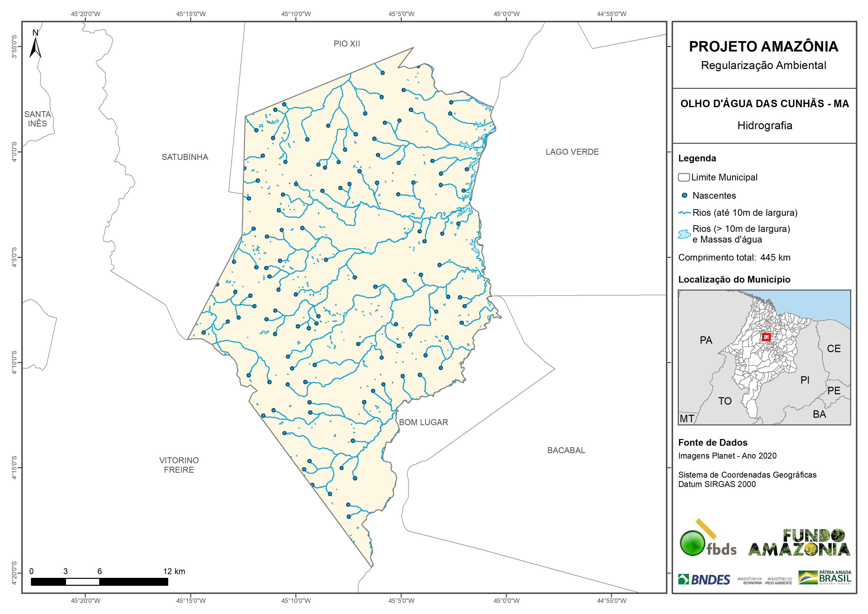Click the LAGO VERDE municipality label
This screenshot has height=614, width=868.
click(x=572, y=152)
